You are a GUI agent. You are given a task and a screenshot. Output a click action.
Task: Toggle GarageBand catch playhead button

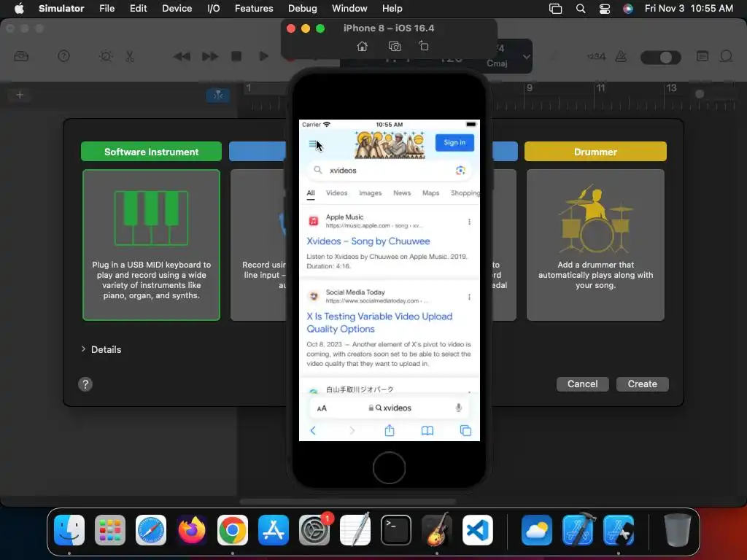(x=217, y=96)
